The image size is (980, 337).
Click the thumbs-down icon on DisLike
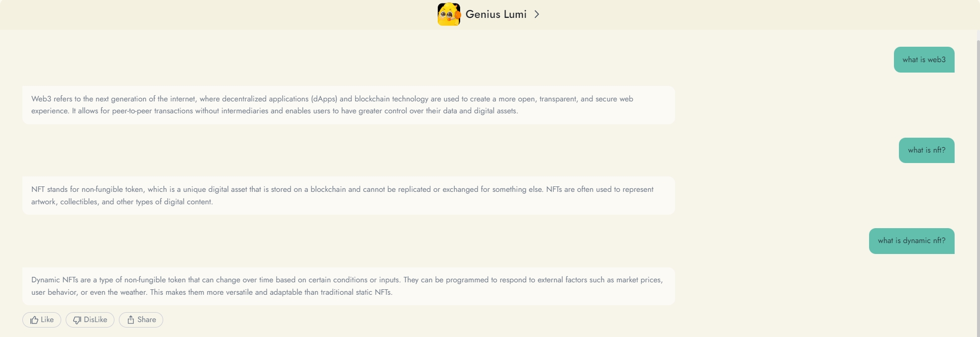pyautogui.click(x=77, y=320)
